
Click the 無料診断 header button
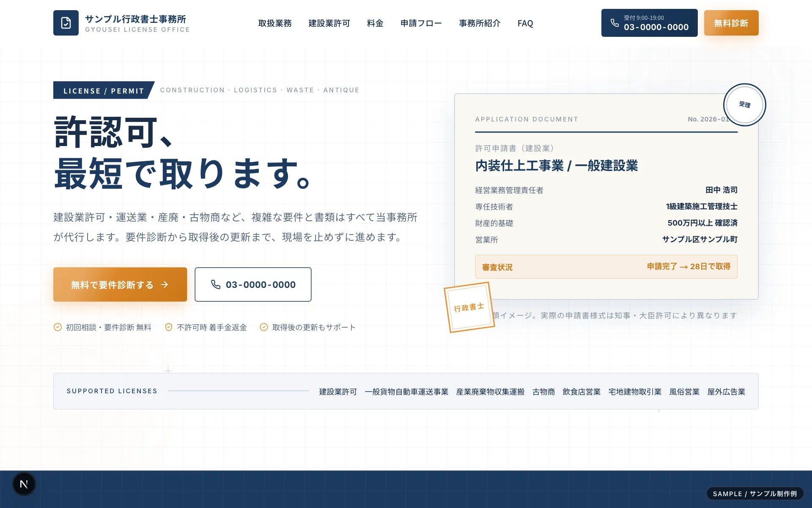[x=731, y=23]
